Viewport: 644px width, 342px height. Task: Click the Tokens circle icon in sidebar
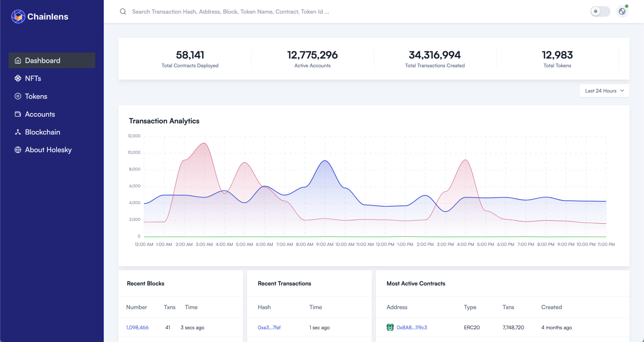coord(18,96)
